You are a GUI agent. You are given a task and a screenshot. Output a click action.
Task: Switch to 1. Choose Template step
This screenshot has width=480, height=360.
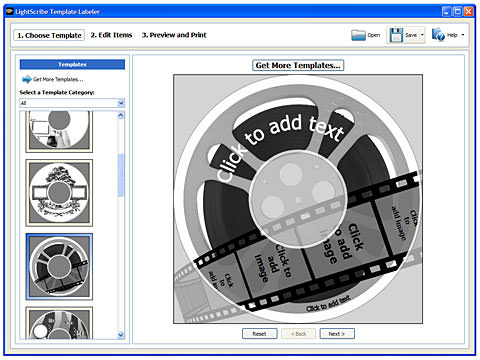[x=49, y=35]
